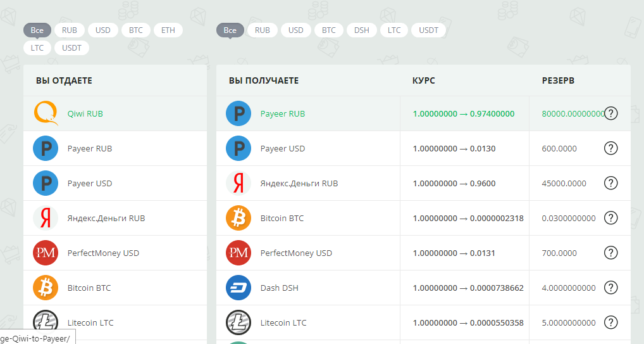Click reserve value 700.0000

[x=559, y=253]
